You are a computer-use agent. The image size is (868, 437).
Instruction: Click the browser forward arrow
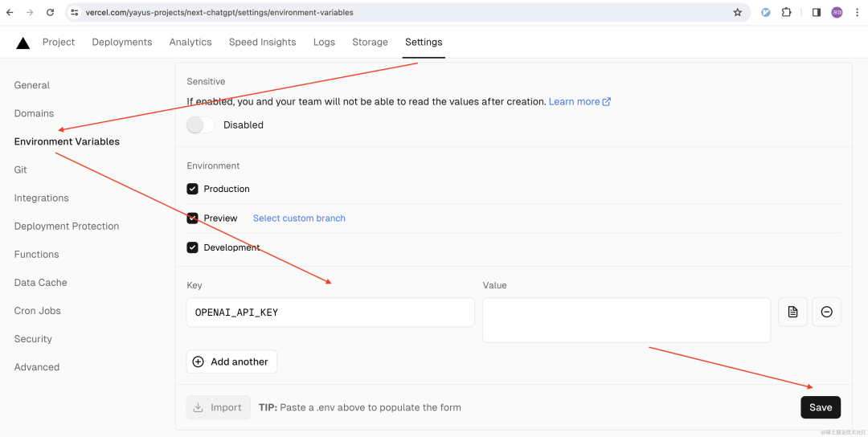pyautogui.click(x=30, y=12)
